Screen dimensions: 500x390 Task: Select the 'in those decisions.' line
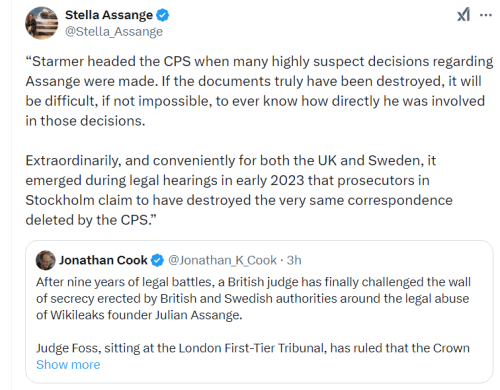(85, 121)
